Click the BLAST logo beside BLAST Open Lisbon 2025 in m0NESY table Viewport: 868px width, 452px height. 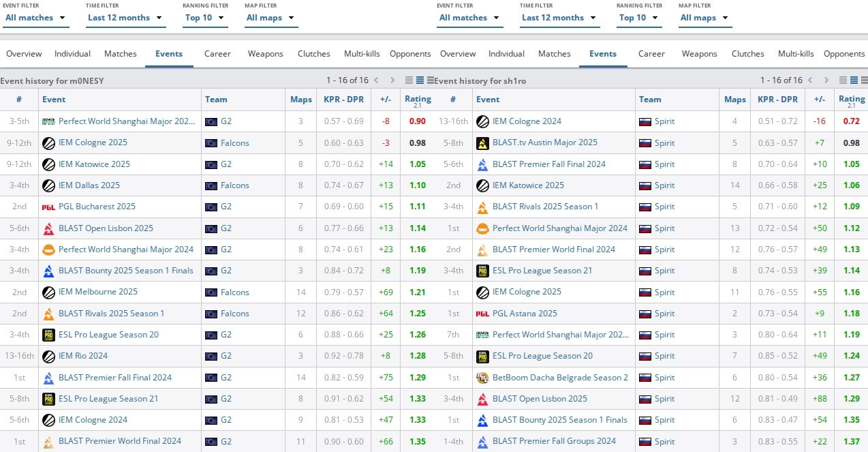coord(48,228)
